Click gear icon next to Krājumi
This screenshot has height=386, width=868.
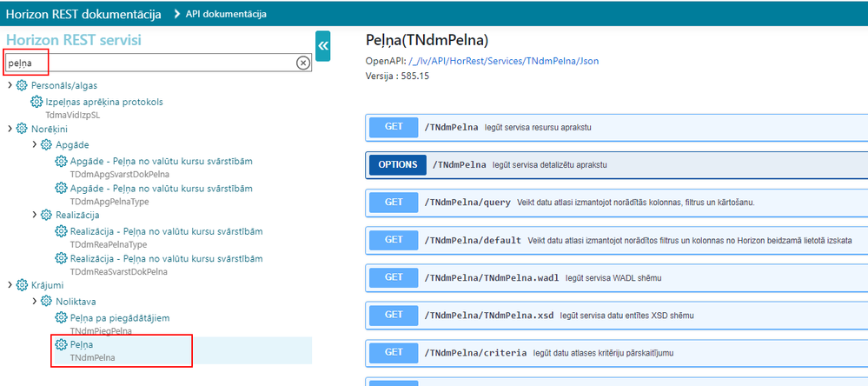tap(22, 285)
